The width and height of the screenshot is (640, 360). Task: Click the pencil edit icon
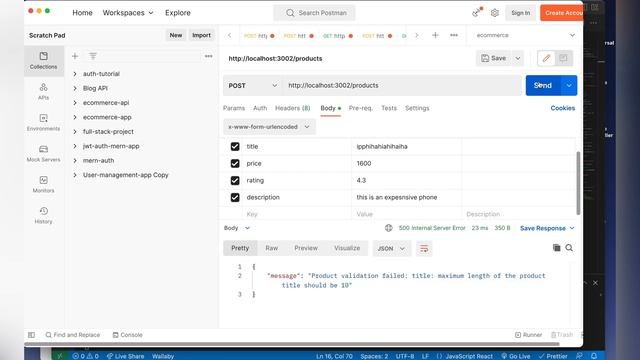pos(546,58)
